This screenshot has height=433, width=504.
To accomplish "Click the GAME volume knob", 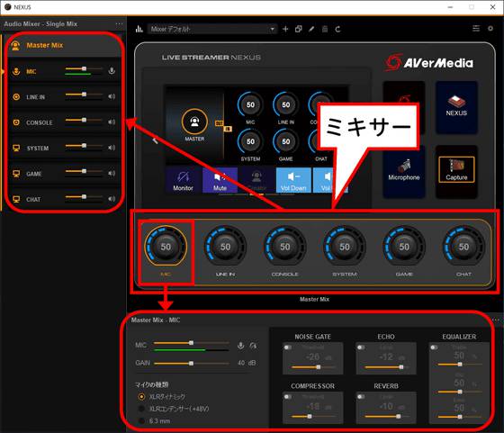I will [x=404, y=247].
